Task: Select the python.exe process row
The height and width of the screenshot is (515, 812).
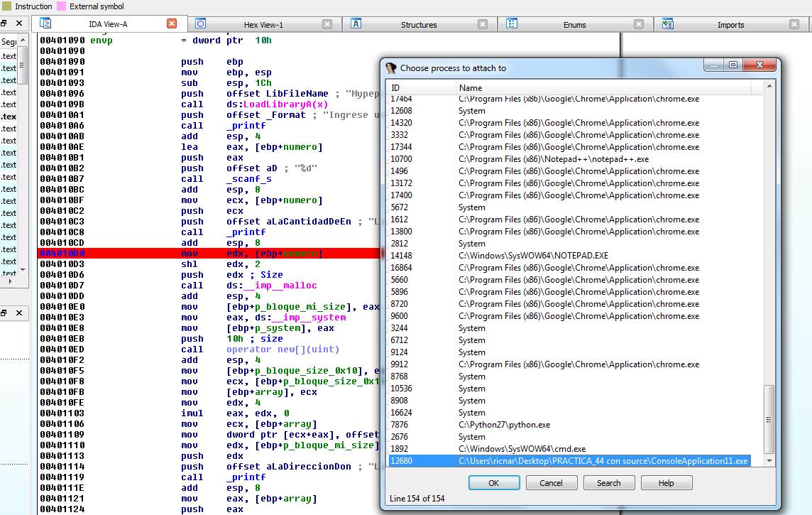Action: 504,425
